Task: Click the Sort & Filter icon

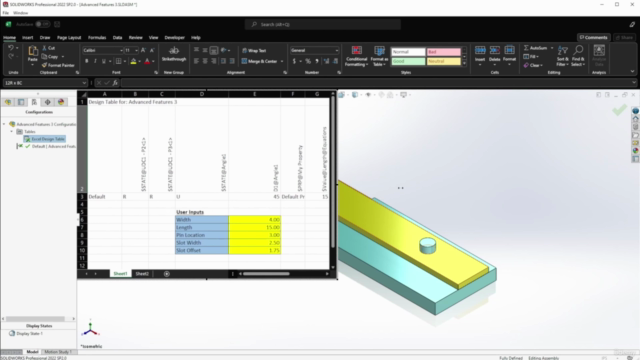Action: (562, 51)
